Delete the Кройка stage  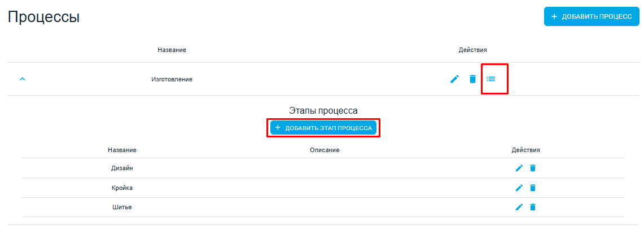click(533, 188)
